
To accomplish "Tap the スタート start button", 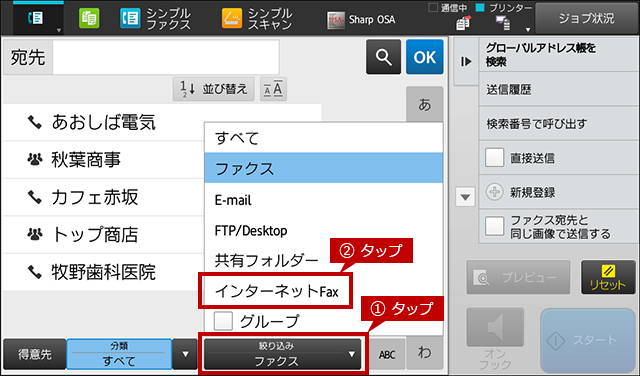I will (x=588, y=340).
